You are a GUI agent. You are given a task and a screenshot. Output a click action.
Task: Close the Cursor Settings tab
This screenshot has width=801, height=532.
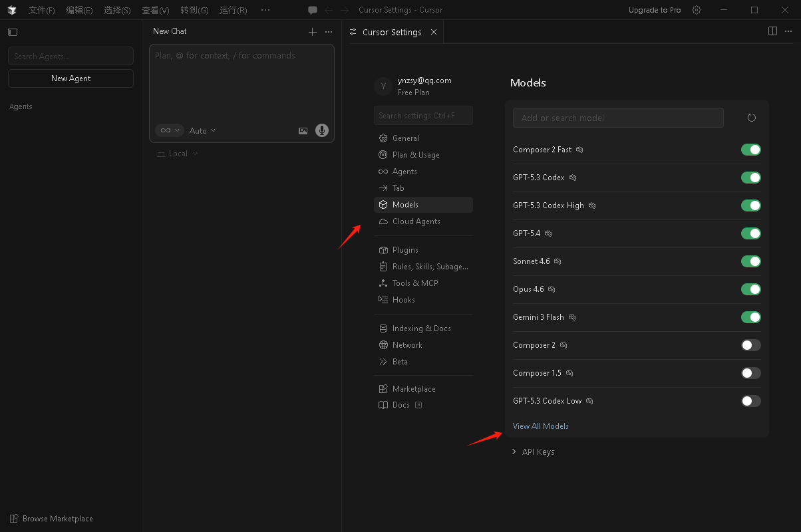click(434, 32)
